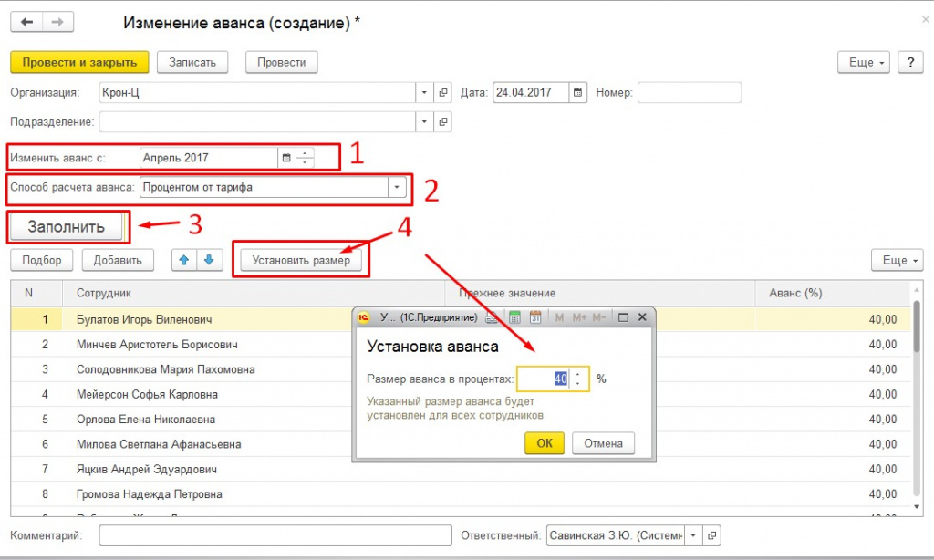Expand the Ответственный dropdown list
The image size is (934, 560).
pyautogui.click(x=693, y=535)
